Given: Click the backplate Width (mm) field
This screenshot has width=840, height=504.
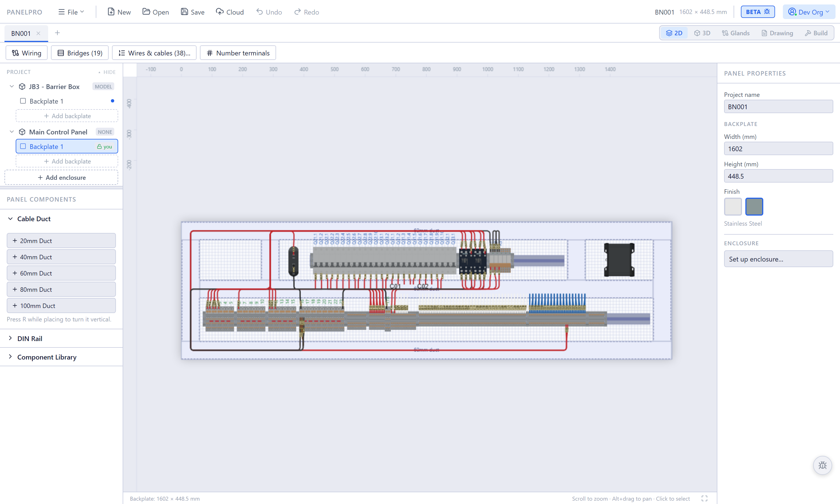Looking at the screenshot, I should 778,149.
